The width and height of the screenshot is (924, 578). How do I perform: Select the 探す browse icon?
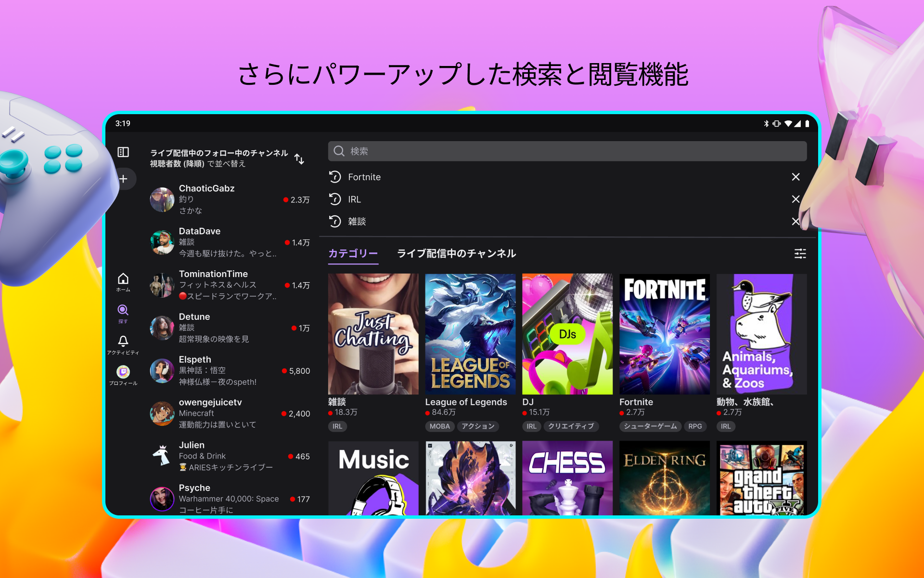(123, 314)
